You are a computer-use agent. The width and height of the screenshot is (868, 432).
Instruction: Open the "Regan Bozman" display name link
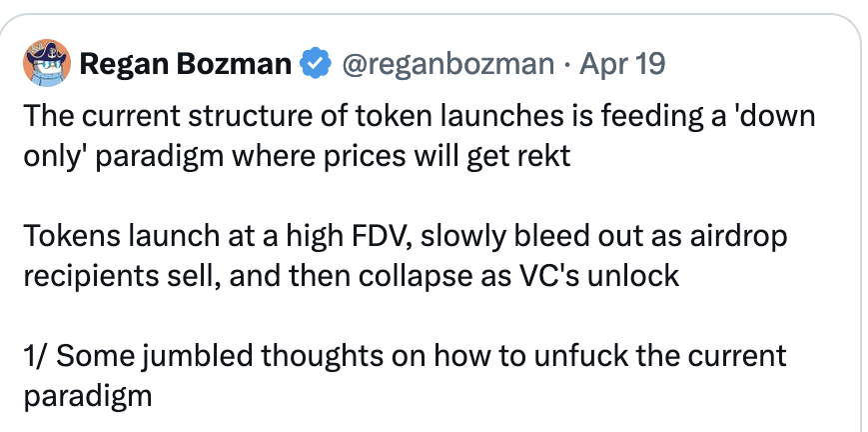pos(185,65)
